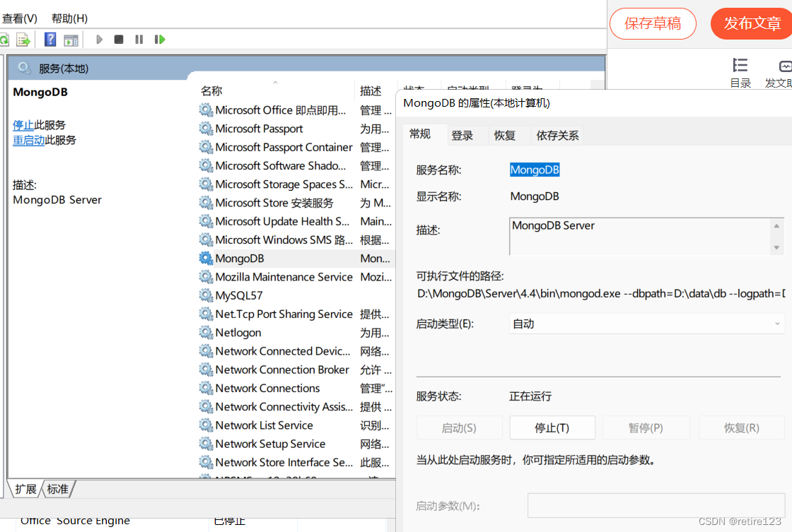792x532 pixels.
Task: Click the Export List toolbar icon
Action: [23, 40]
